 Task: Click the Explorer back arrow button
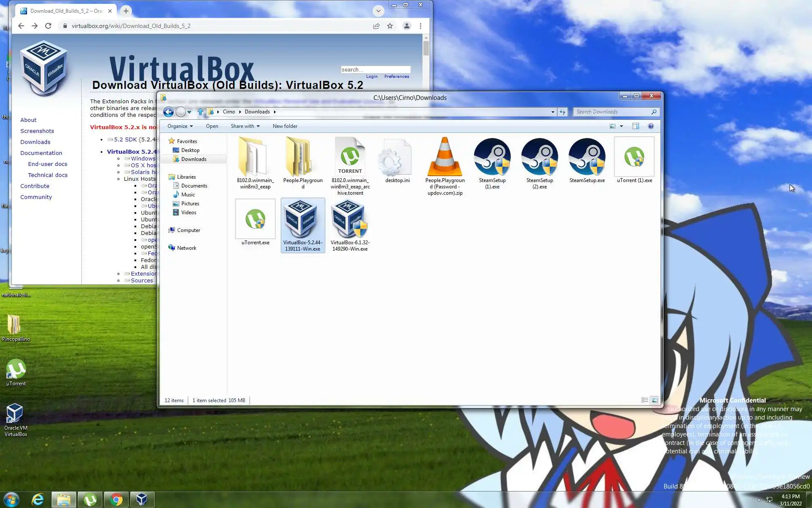(168, 112)
